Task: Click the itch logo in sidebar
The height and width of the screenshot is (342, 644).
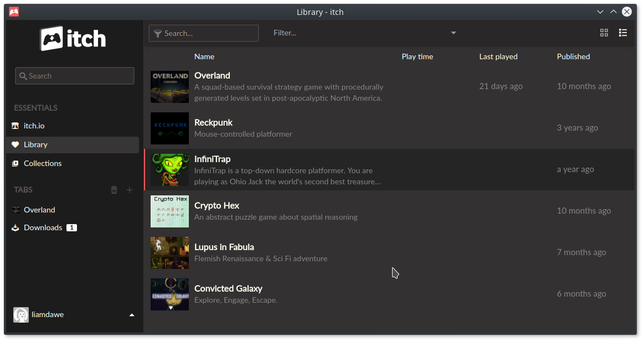Action: 73,39
